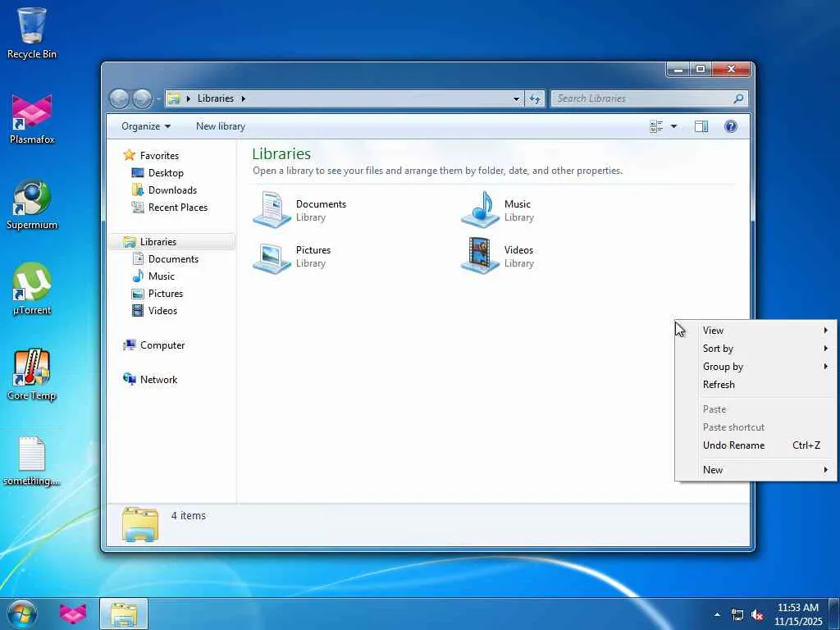Select the Videos library icon
Viewport: 840px width, 630px height.
[480, 256]
